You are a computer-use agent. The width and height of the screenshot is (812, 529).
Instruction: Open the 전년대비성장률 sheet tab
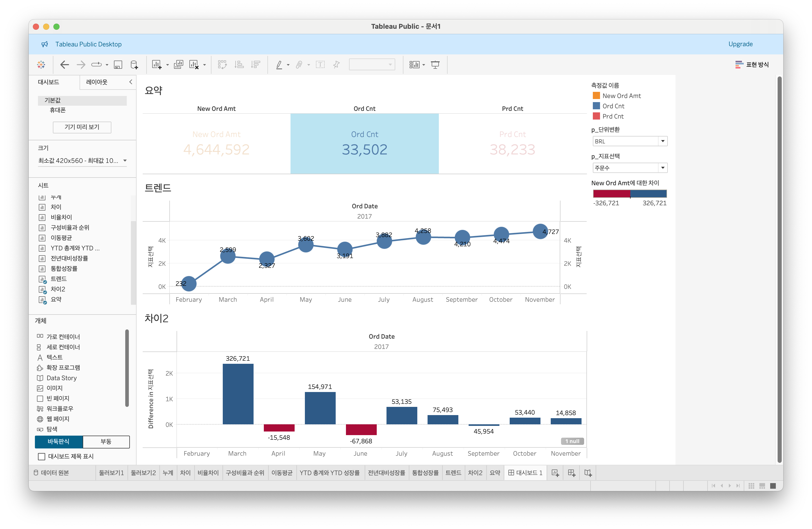pos(386,473)
